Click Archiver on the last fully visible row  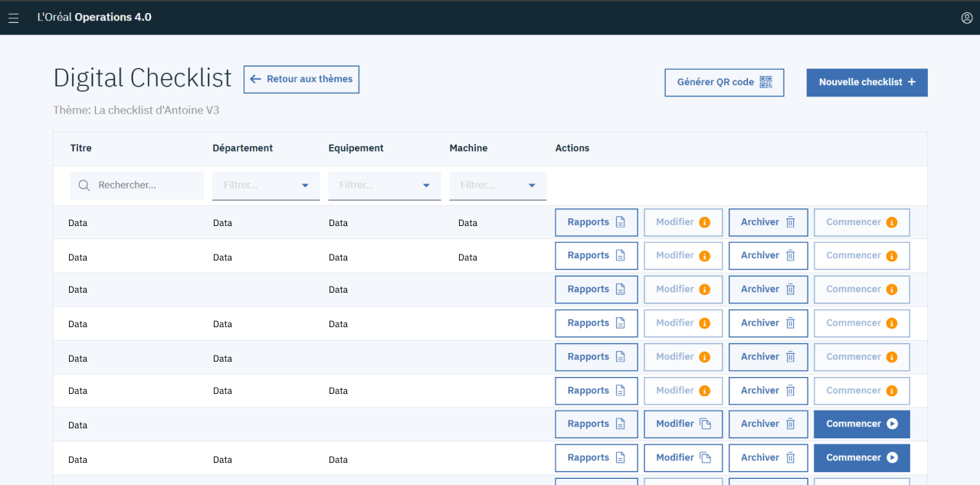point(769,457)
